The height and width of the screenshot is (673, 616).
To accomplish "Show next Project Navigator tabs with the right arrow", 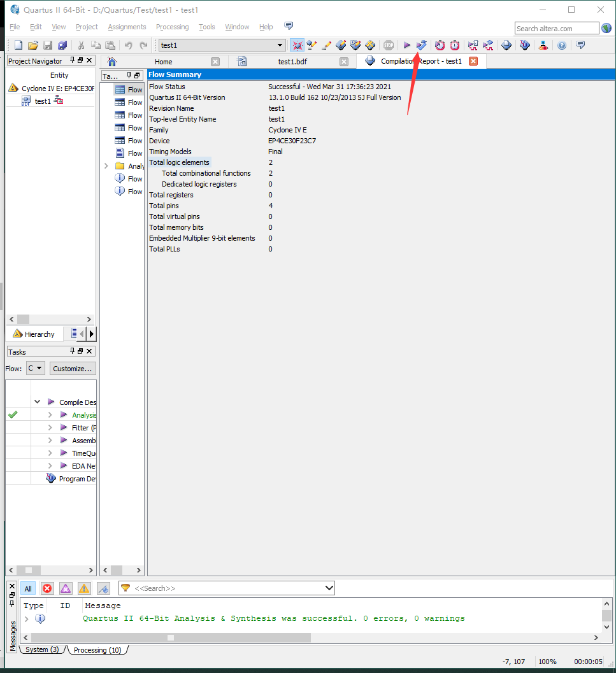I will point(92,334).
